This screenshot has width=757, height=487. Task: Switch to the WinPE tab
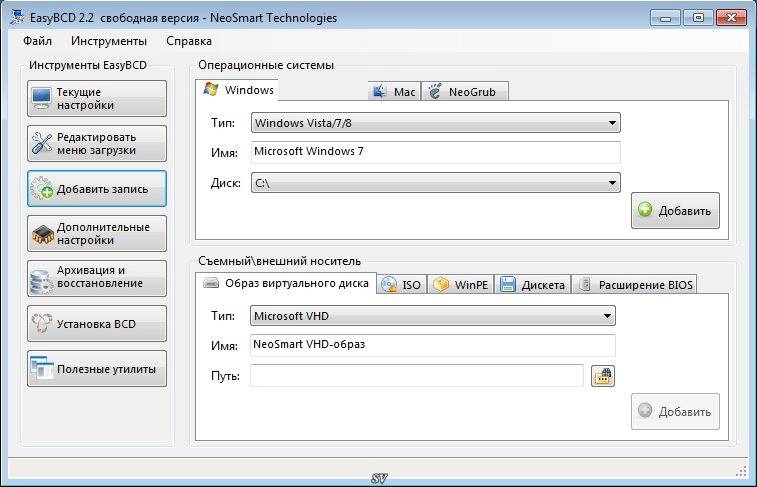point(461,285)
